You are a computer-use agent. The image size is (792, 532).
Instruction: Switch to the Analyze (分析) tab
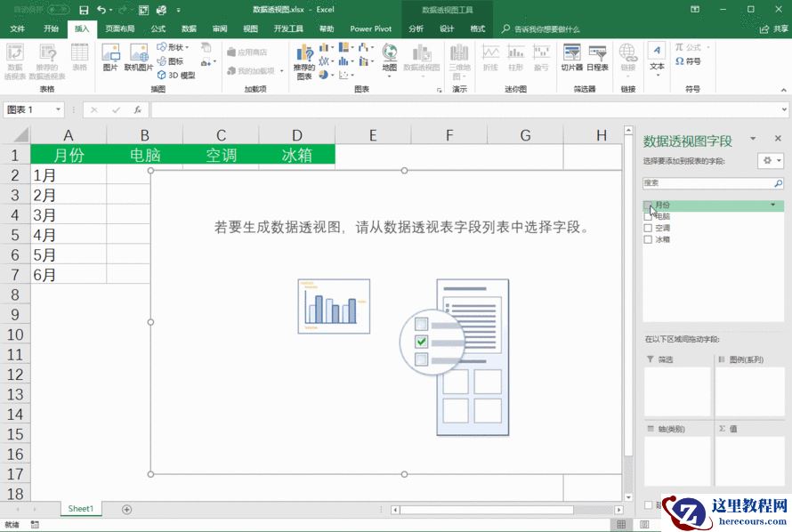coord(416,28)
